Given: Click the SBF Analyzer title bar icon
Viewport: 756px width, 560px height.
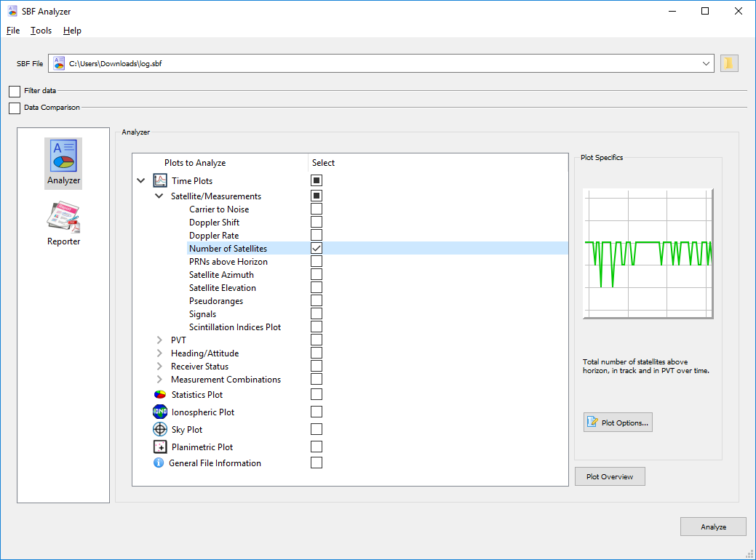Looking at the screenshot, I should click(x=12, y=11).
